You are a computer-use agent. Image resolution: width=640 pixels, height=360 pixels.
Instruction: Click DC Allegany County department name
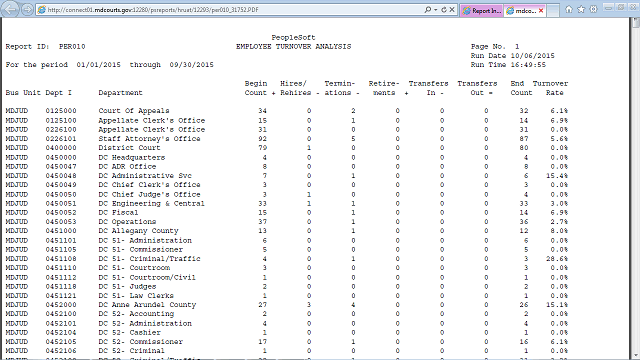point(138,231)
